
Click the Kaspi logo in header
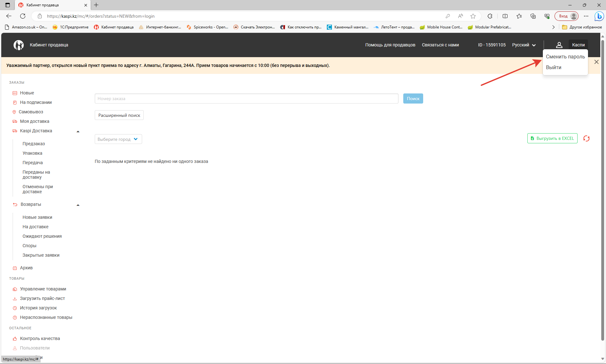(x=19, y=45)
